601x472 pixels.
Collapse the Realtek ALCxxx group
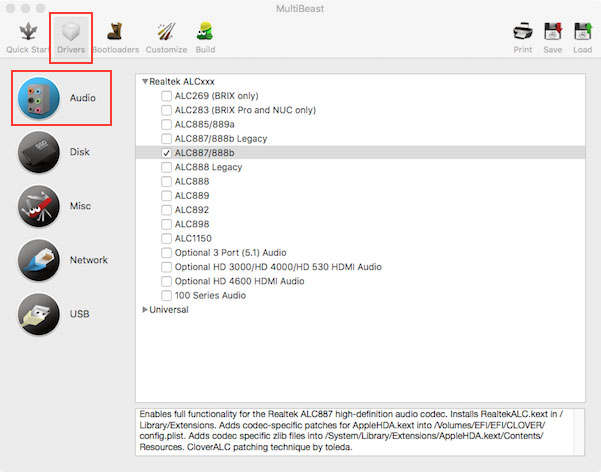145,81
